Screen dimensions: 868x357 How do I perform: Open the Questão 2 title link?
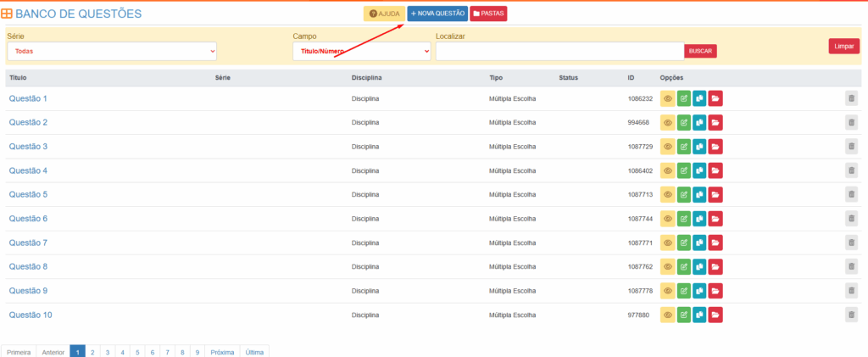tap(28, 123)
